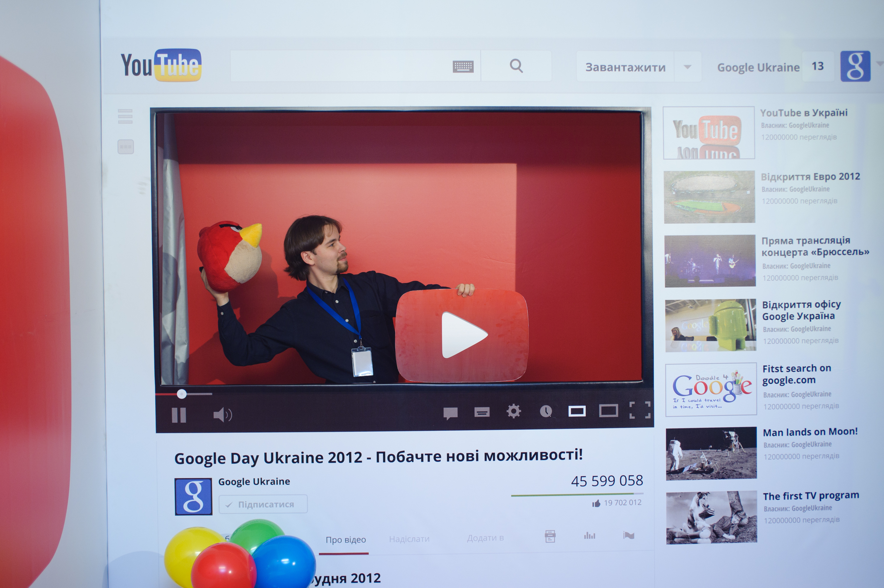
Task: Click The first TV program title
Action: [x=811, y=496]
